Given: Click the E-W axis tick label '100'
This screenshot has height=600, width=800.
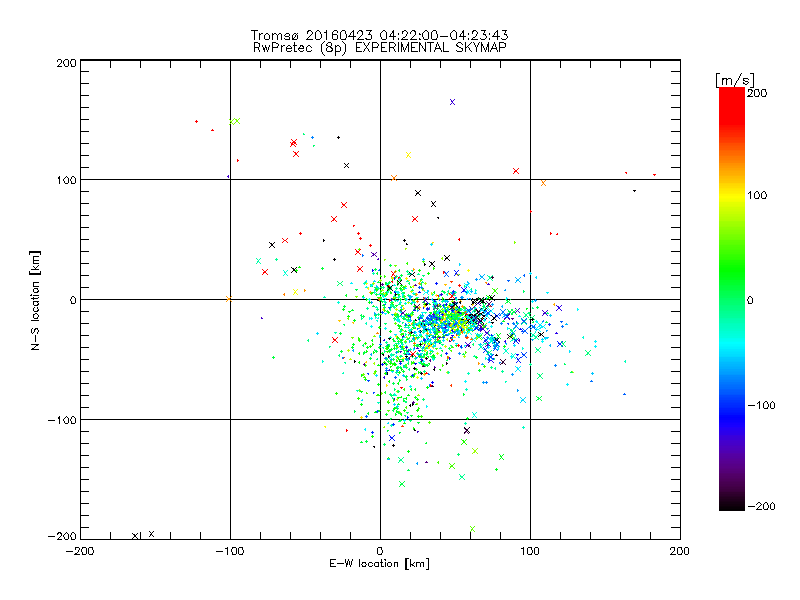Looking at the screenshot, I should point(530,551).
